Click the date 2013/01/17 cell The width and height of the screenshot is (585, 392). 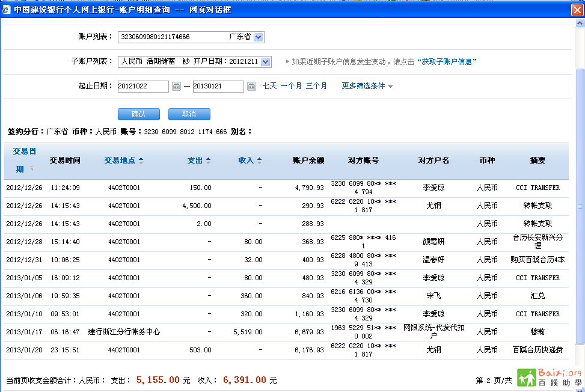pos(24,332)
